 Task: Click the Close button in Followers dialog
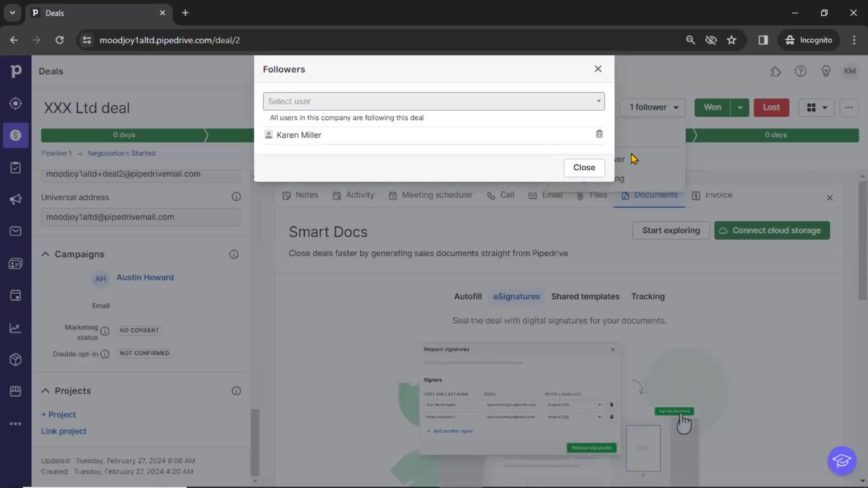tap(584, 167)
